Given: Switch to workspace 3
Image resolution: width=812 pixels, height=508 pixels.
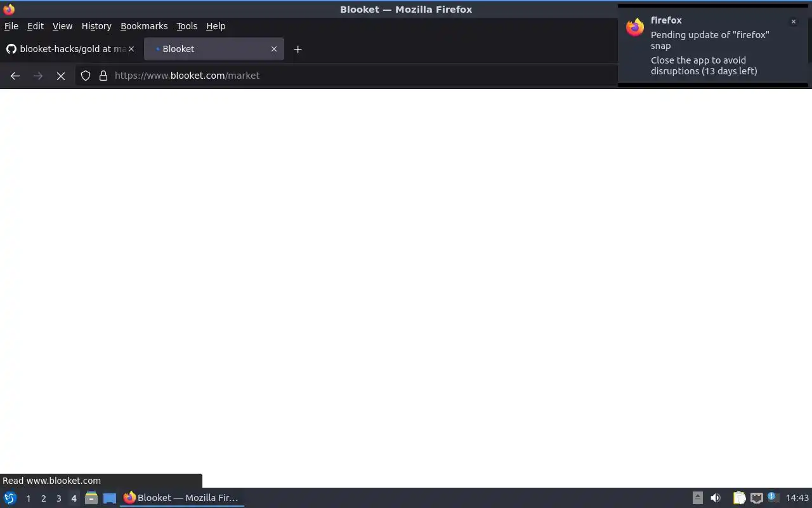Looking at the screenshot, I should point(59,498).
